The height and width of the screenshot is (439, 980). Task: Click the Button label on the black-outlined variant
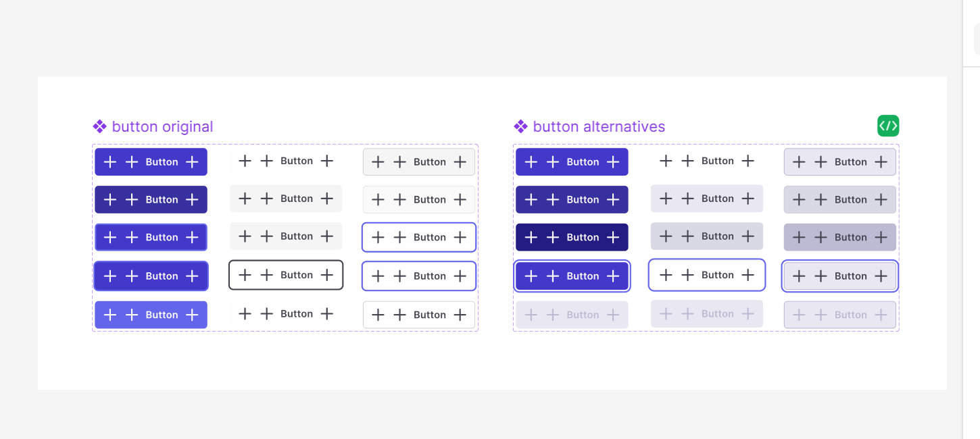(297, 275)
